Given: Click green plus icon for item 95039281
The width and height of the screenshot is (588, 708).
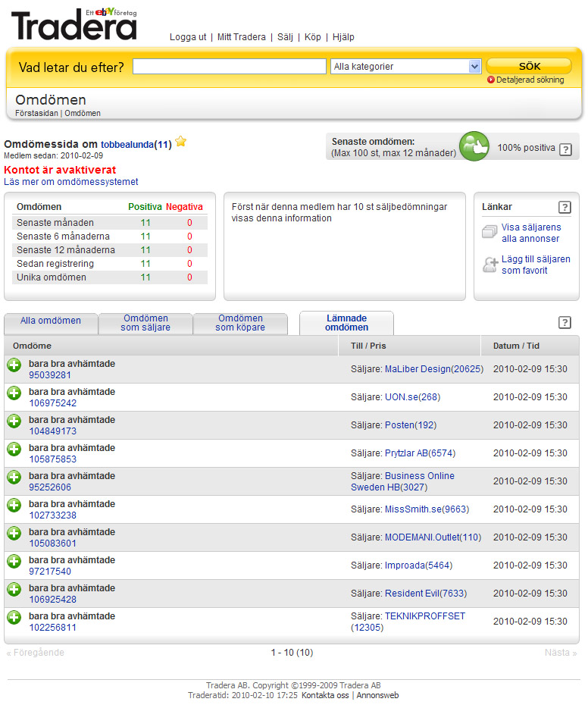Looking at the screenshot, I should tap(14, 365).
